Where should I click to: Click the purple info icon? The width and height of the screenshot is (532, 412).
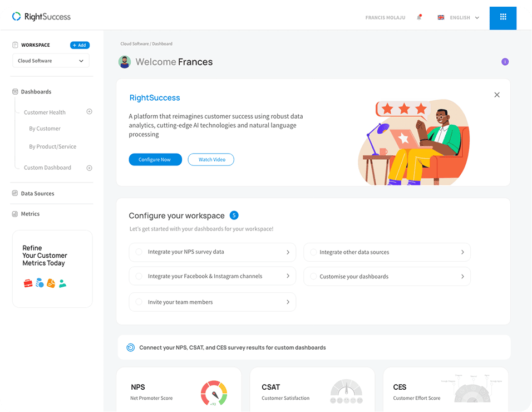505,62
